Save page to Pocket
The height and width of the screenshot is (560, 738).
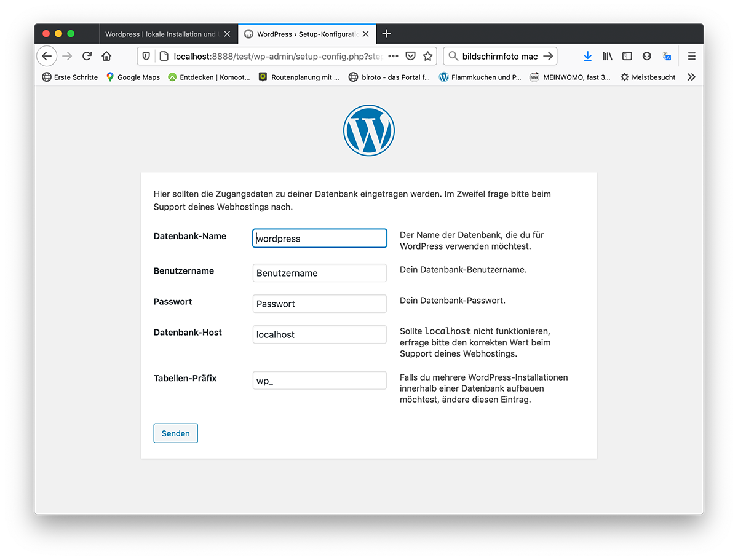[x=411, y=56]
